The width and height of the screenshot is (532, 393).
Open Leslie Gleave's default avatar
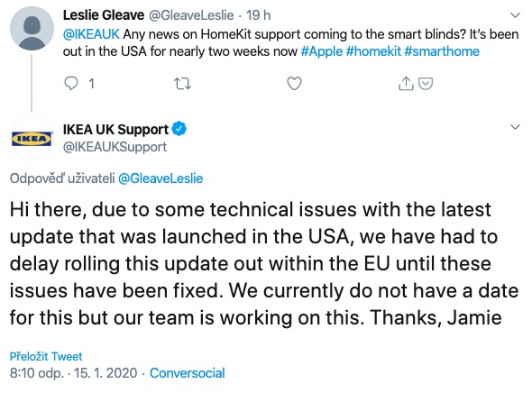[32, 29]
